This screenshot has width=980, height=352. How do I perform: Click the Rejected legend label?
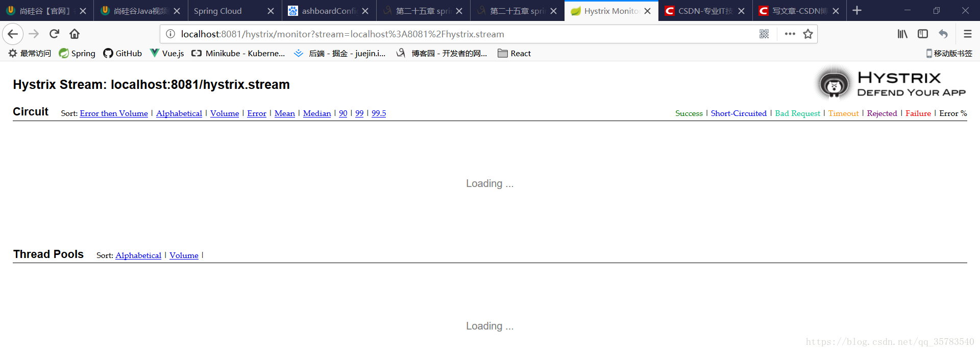tap(882, 113)
